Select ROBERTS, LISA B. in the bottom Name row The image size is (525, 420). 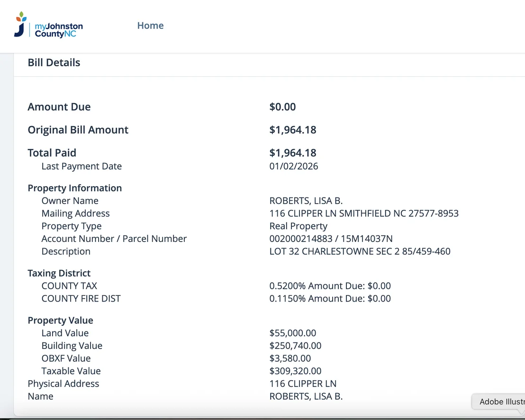306,397
